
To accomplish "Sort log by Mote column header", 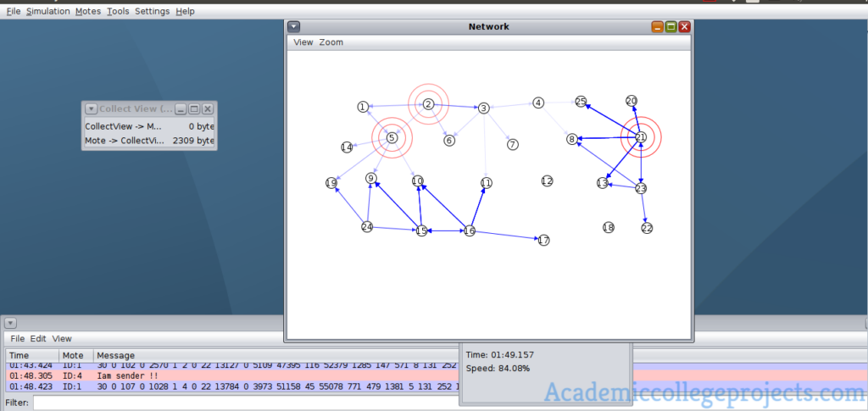I will [75, 355].
